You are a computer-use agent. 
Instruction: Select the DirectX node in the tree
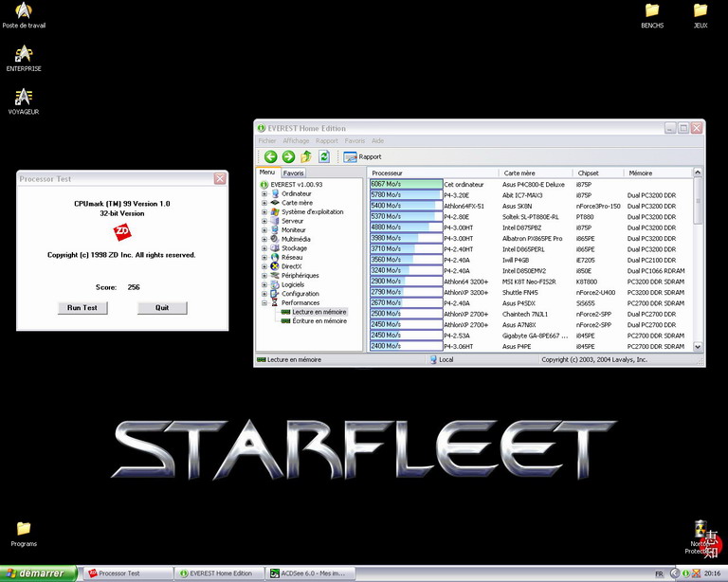coord(291,266)
